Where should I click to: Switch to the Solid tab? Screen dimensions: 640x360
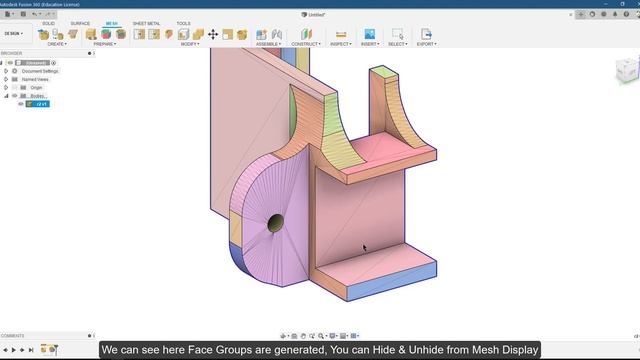click(x=48, y=24)
